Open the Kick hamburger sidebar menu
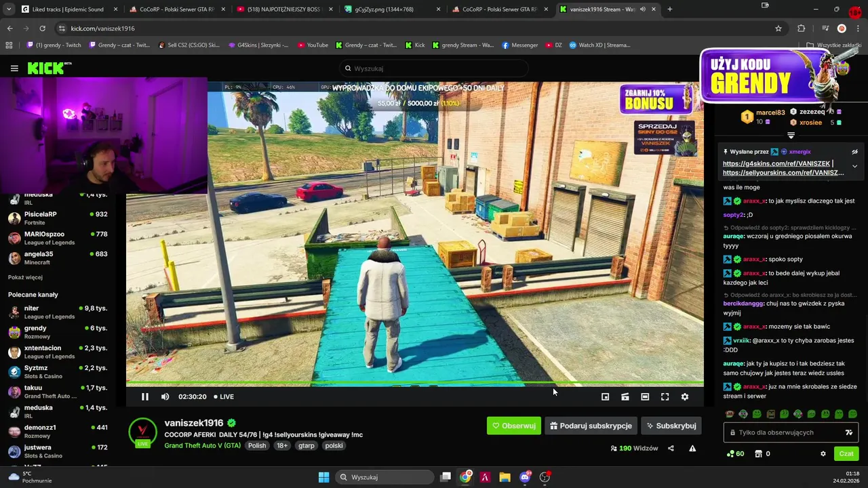 click(14, 68)
